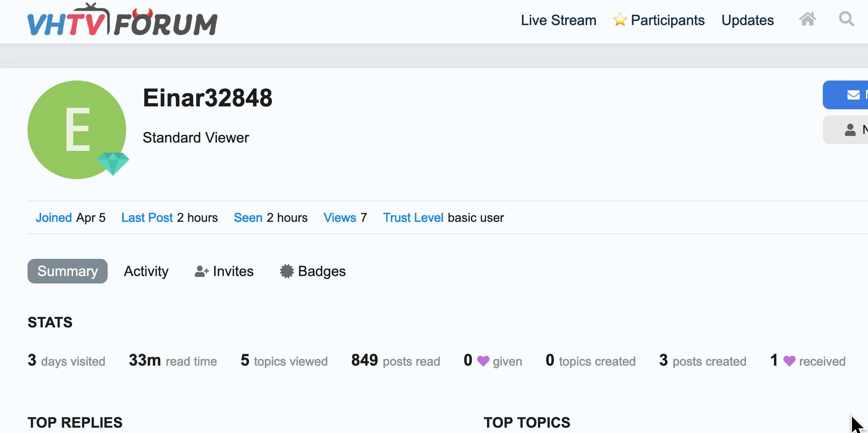This screenshot has width=868, height=433.
Task: Click the purple heart next to received
Action: click(789, 361)
